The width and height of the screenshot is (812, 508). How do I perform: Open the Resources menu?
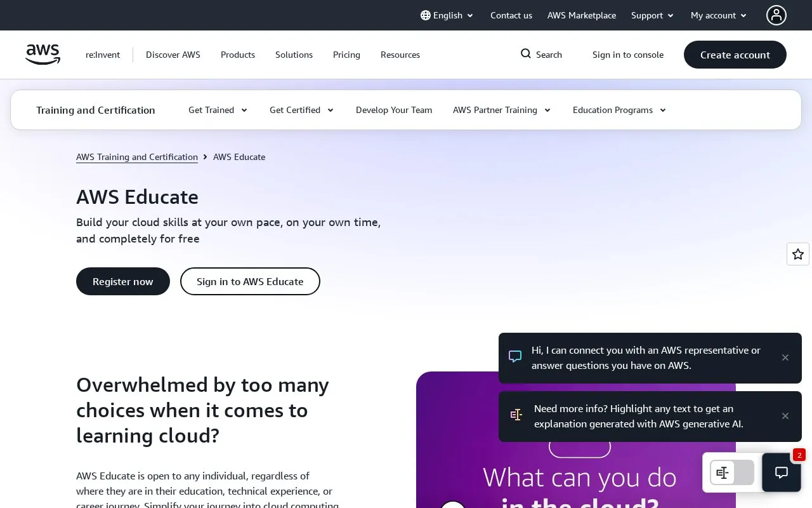[x=400, y=55]
